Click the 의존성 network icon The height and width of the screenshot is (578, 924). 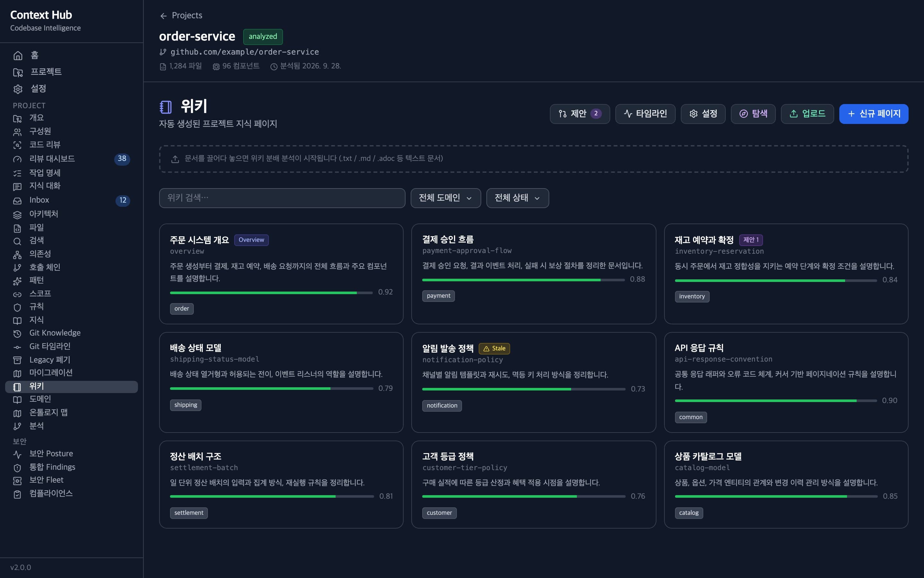point(17,254)
